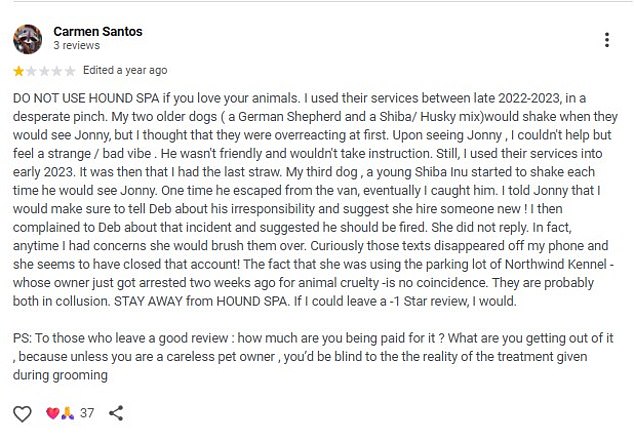
Task: Click the fourth gray rating star
Action: click(x=57, y=71)
